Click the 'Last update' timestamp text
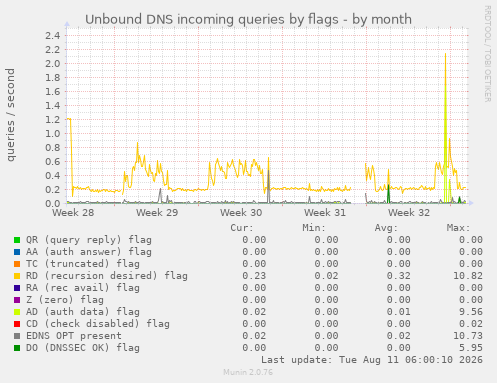This screenshot has width=497, height=383. pyautogui.click(x=372, y=360)
